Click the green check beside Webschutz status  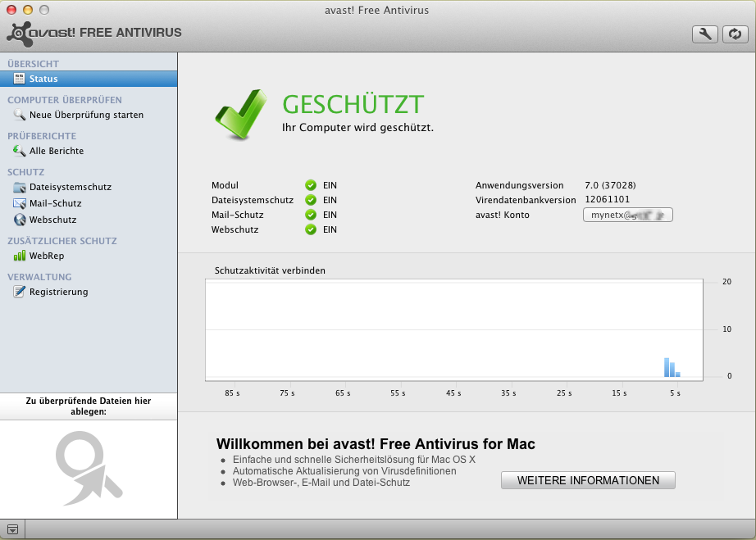[311, 229]
